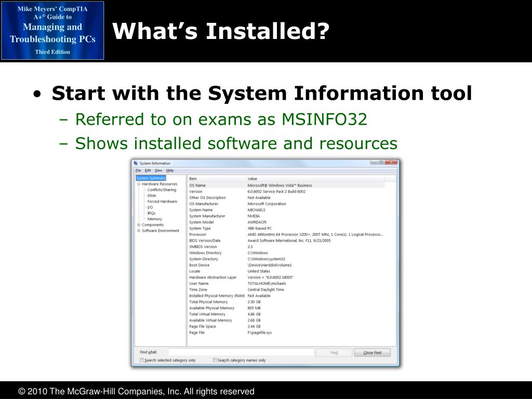
Task: Click the Item column header
Action: 217,179
